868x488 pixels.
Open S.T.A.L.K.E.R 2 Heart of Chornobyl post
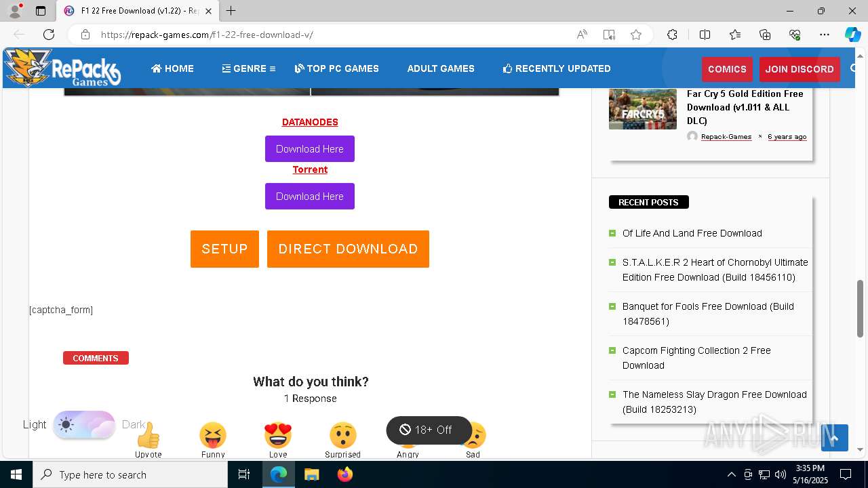(715, 270)
